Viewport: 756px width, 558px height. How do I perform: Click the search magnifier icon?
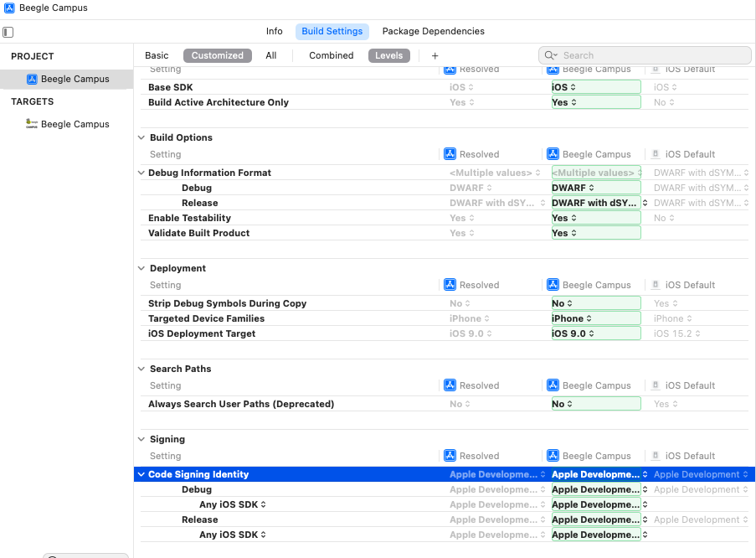point(550,55)
